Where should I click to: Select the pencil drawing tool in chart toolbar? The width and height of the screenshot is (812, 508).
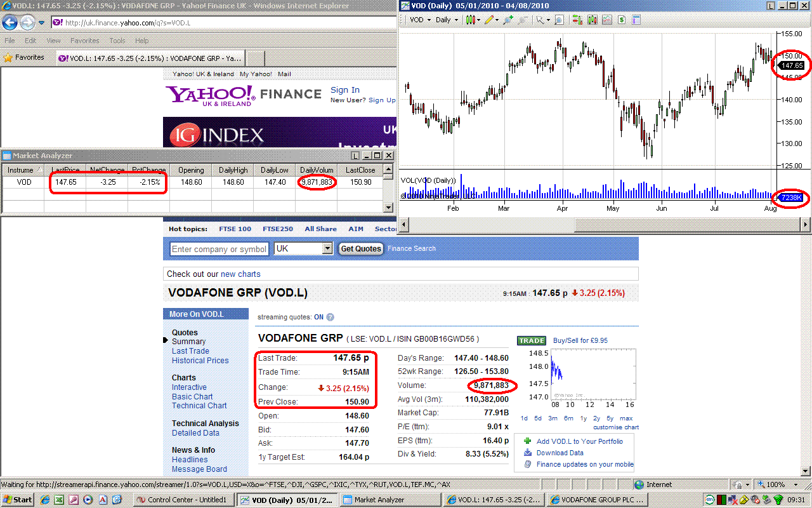point(488,20)
